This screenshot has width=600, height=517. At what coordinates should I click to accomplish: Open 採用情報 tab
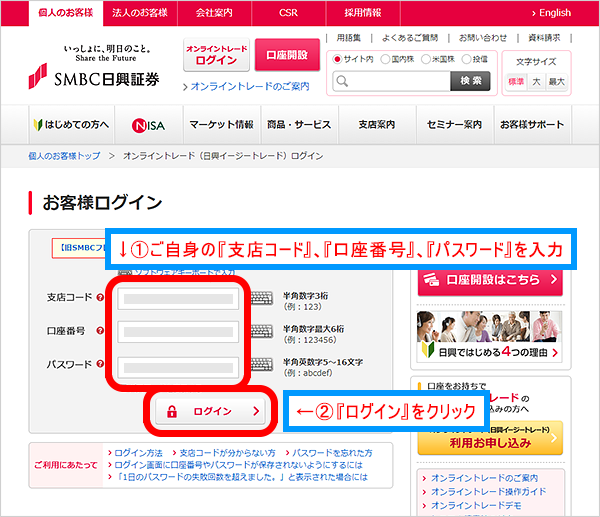point(363,13)
